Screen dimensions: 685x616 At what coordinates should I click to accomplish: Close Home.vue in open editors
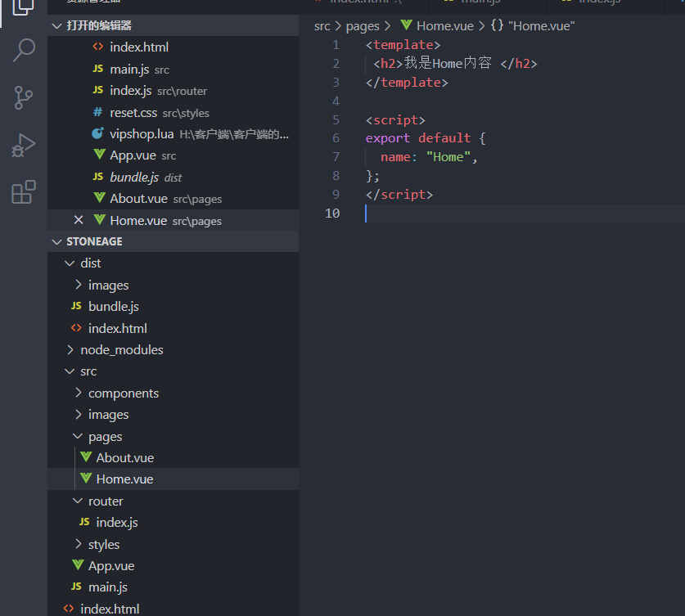pos(79,220)
